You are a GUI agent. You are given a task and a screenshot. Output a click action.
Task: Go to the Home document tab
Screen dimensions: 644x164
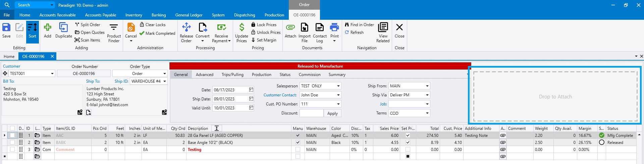(9, 57)
